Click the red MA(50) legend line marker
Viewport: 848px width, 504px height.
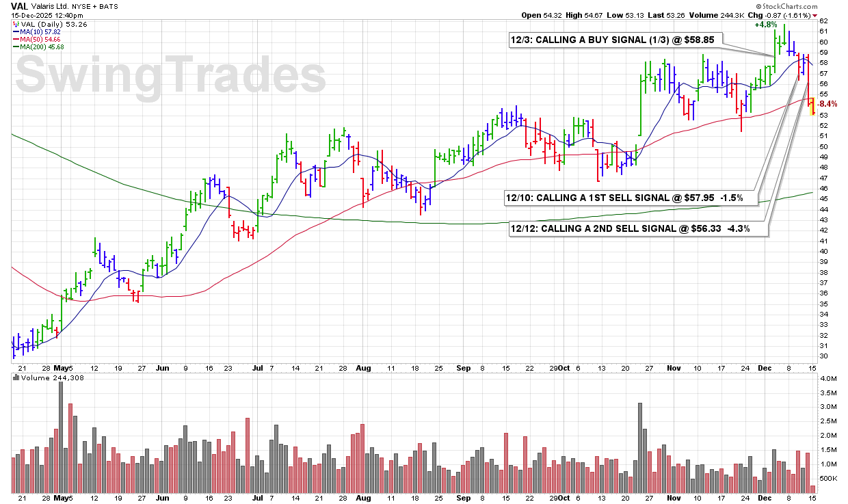point(15,40)
